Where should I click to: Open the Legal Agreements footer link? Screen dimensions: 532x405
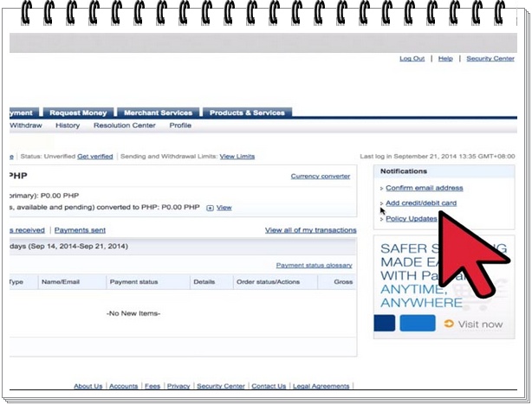pos(321,386)
